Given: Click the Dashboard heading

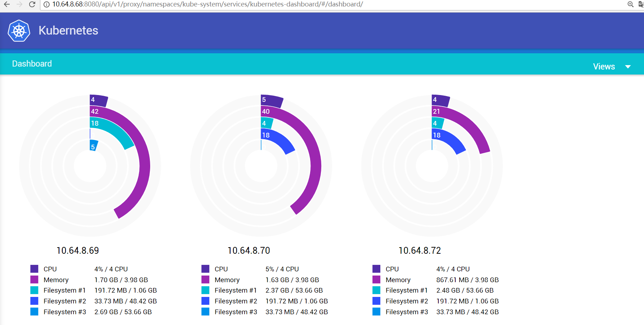Looking at the screenshot, I should [x=32, y=64].
